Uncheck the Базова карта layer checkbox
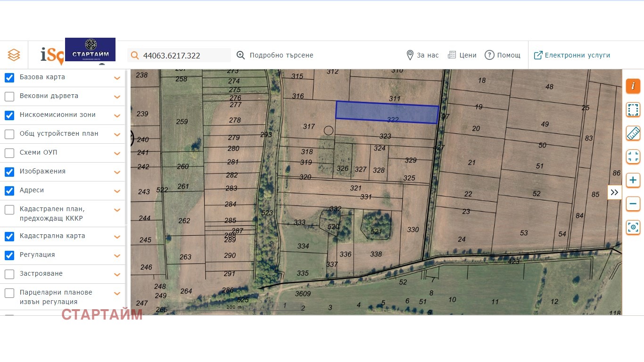Screen dimensions: 644x362 (9, 77)
